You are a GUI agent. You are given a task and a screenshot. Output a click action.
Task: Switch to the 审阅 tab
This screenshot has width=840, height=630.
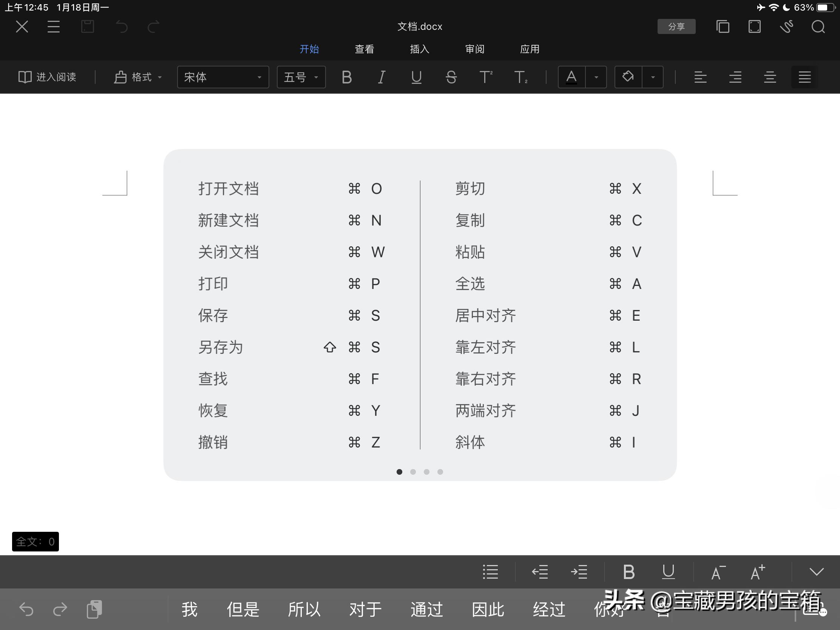tap(474, 49)
